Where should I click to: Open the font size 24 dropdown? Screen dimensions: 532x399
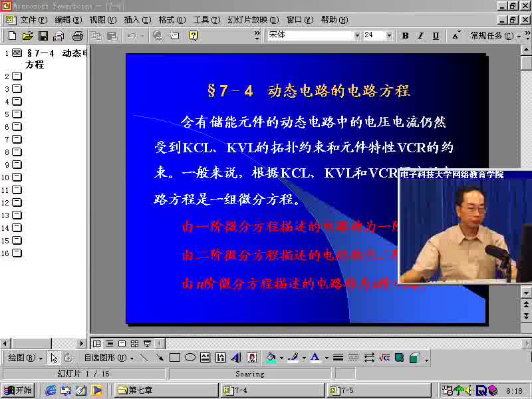click(389, 35)
